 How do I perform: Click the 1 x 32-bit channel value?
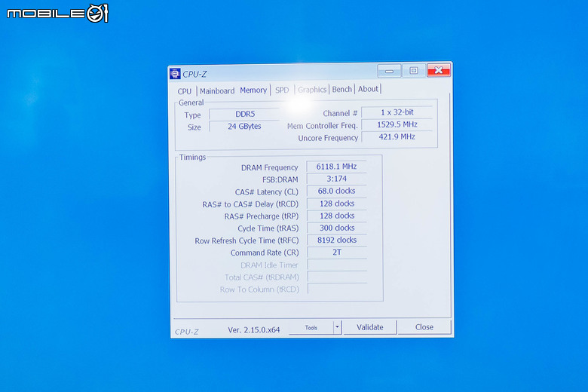click(397, 112)
